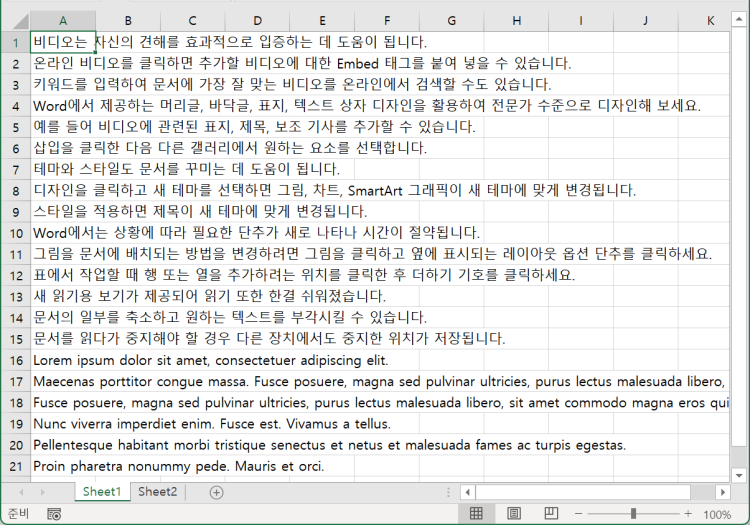Viewport: 750px width, 525px height.
Task: Click the macro recording status icon
Action: (54, 514)
